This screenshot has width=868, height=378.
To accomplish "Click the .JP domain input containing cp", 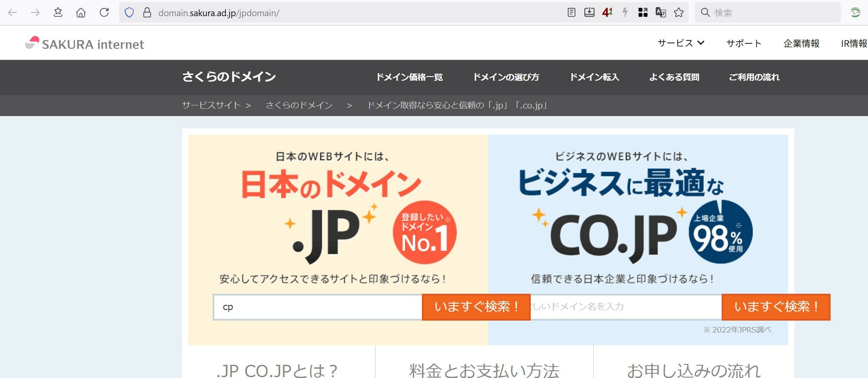I will tap(318, 307).
